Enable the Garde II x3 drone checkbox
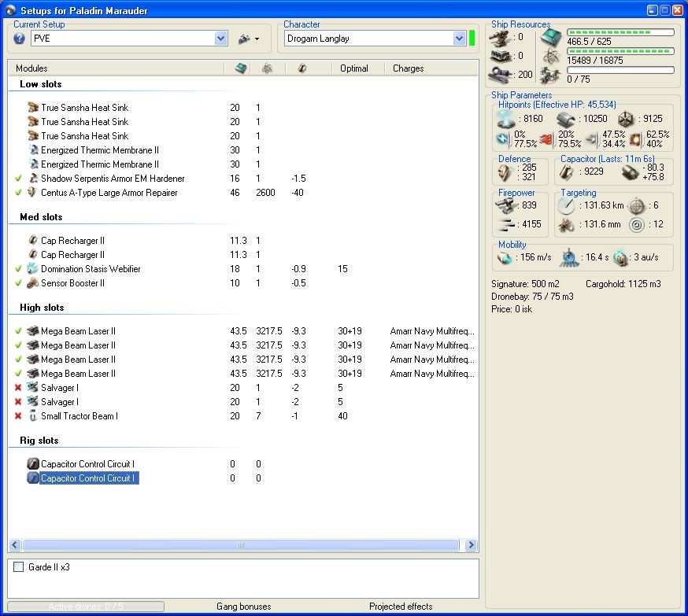Viewport: 688px width, 616px height. pyautogui.click(x=19, y=566)
